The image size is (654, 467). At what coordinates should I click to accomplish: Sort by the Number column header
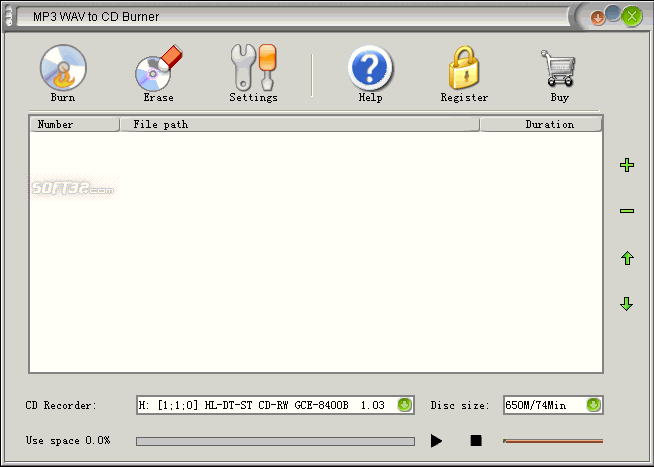(75, 124)
